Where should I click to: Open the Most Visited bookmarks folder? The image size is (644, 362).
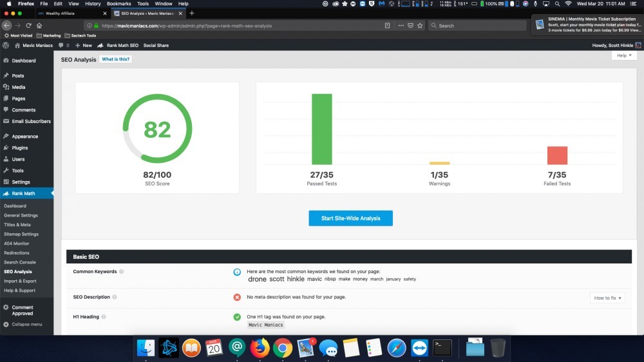(18, 35)
